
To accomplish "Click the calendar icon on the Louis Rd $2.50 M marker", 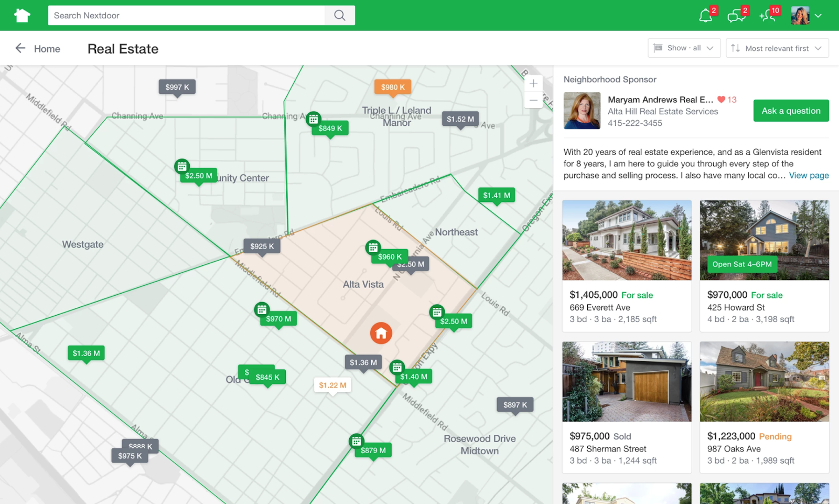I will coord(437,312).
